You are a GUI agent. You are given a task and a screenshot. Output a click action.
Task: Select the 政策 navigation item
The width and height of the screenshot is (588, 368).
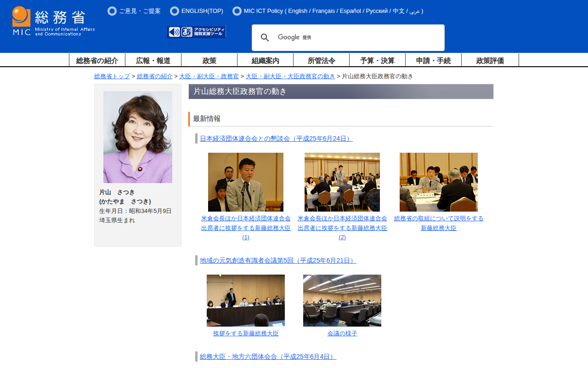pos(209,60)
